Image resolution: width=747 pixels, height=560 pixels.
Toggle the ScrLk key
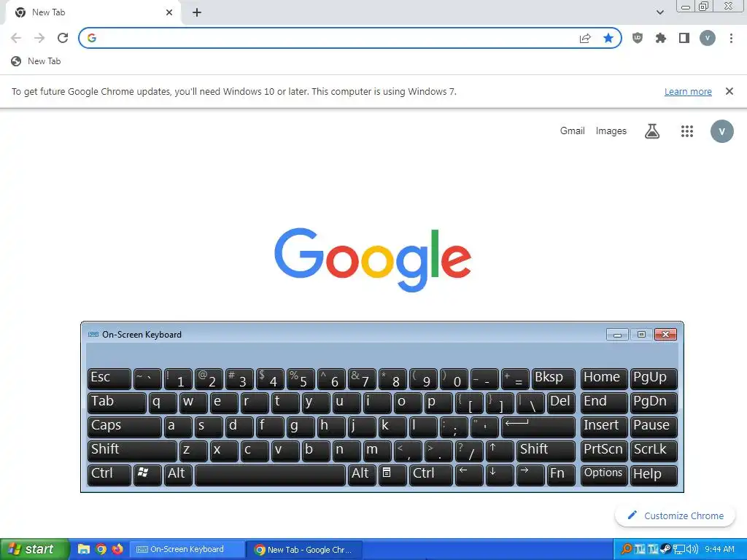(x=654, y=451)
